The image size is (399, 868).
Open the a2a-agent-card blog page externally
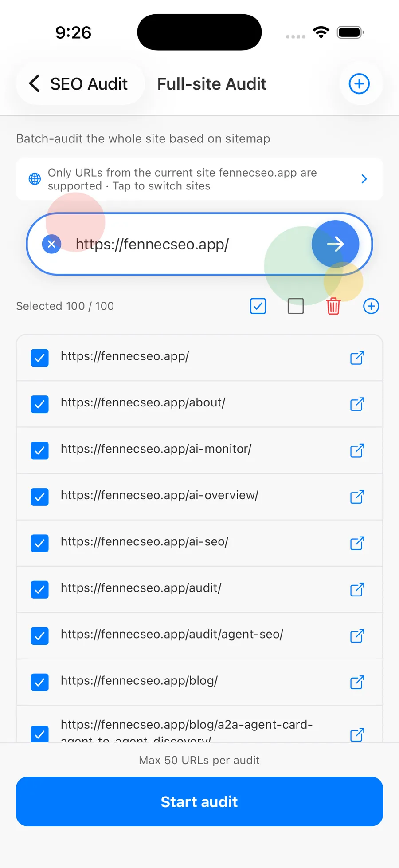click(357, 735)
